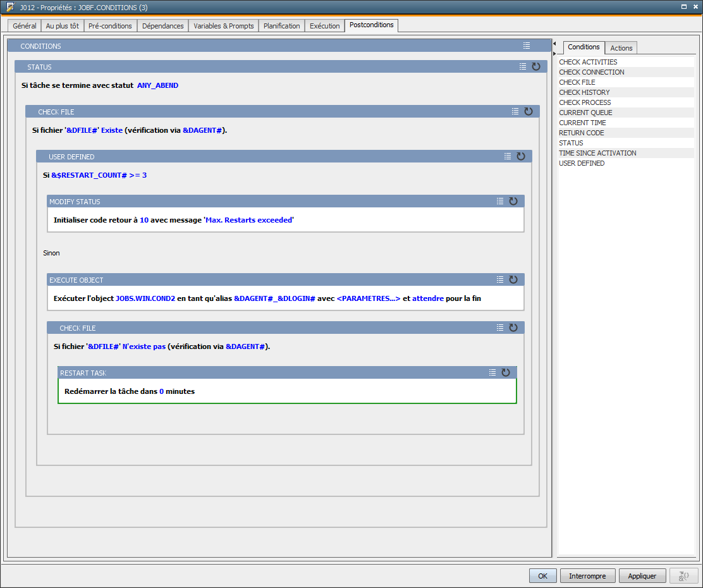Click the reset arrow on the EXECUTE OBJECT header
Viewport: 703px width, 588px height.
click(x=513, y=280)
